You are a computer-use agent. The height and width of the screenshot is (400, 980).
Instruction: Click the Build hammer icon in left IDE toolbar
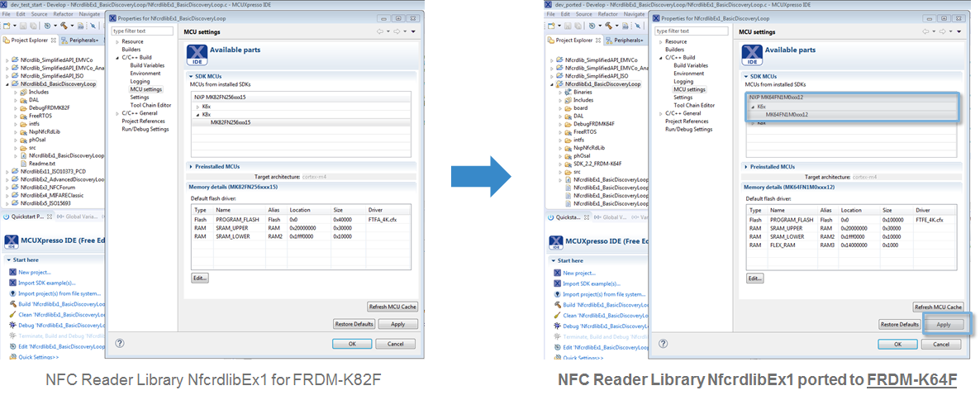[x=64, y=26]
